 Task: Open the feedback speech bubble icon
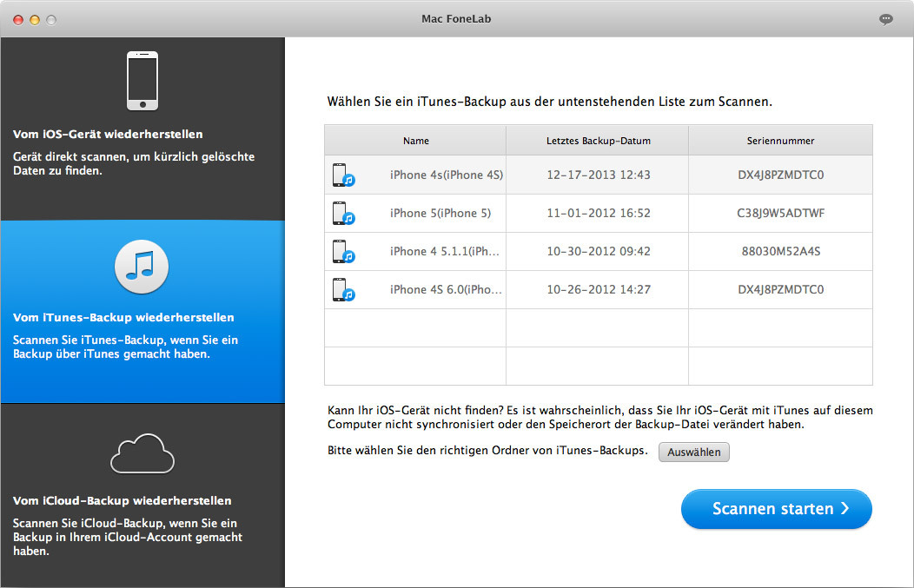coord(885,19)
